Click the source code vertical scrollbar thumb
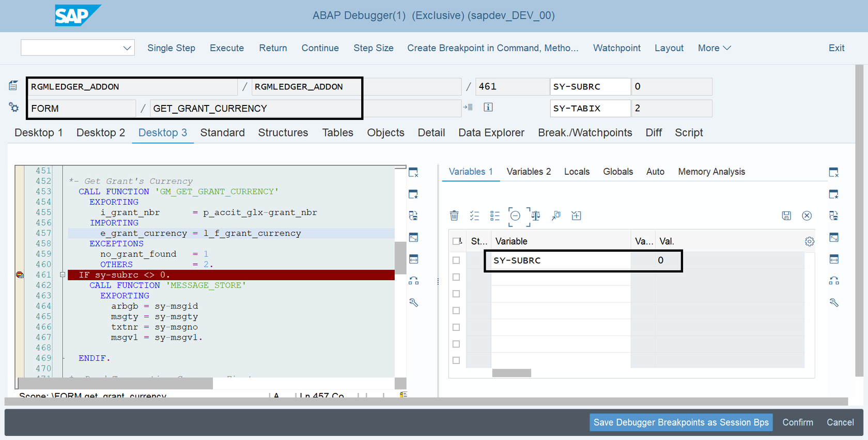This screenshot has height=440, width=868. tap(400, 257)
